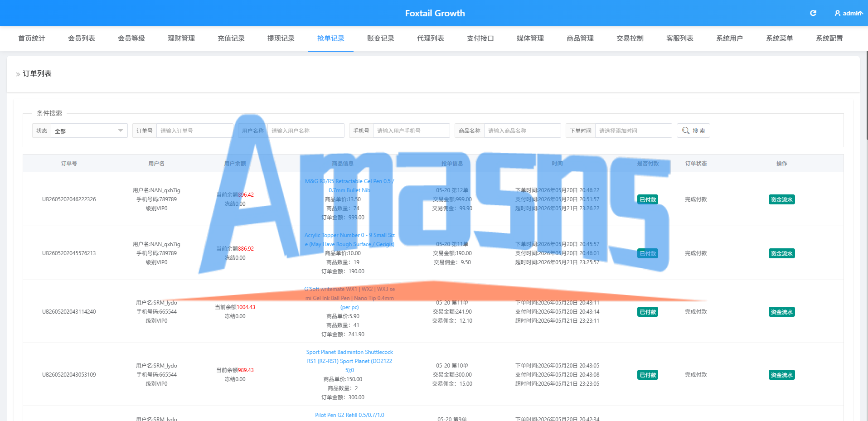This screenshot has width=868, height=421.
Task: Open 账变记录 tab
Action: click(381, 39)
